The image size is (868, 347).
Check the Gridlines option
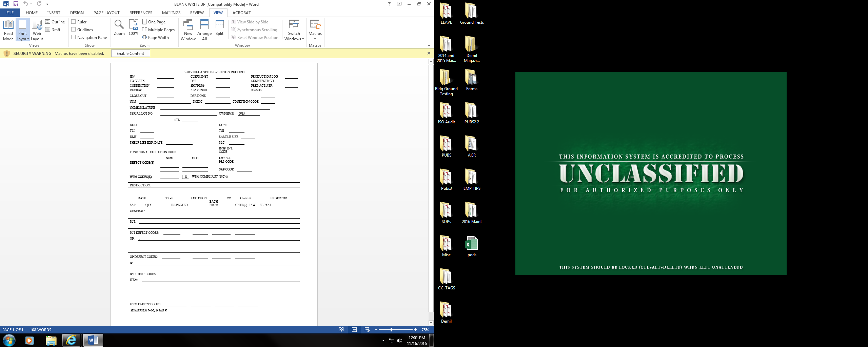[x=74, y=29]
